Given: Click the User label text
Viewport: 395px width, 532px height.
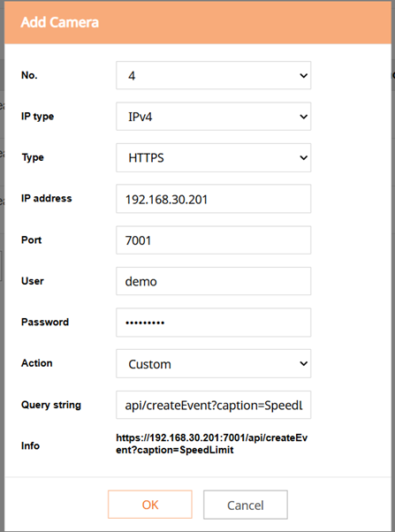Looking at the screenshot, I should tap(33, 281).
